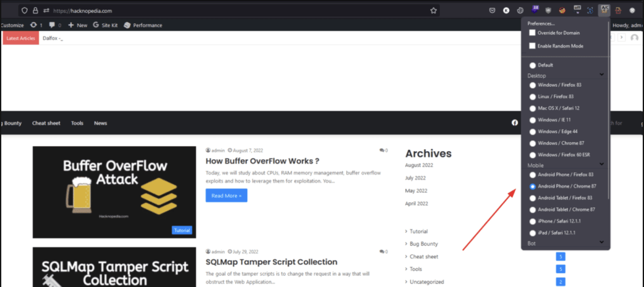Open the site permissions icon in address bar

pos(46,10)
